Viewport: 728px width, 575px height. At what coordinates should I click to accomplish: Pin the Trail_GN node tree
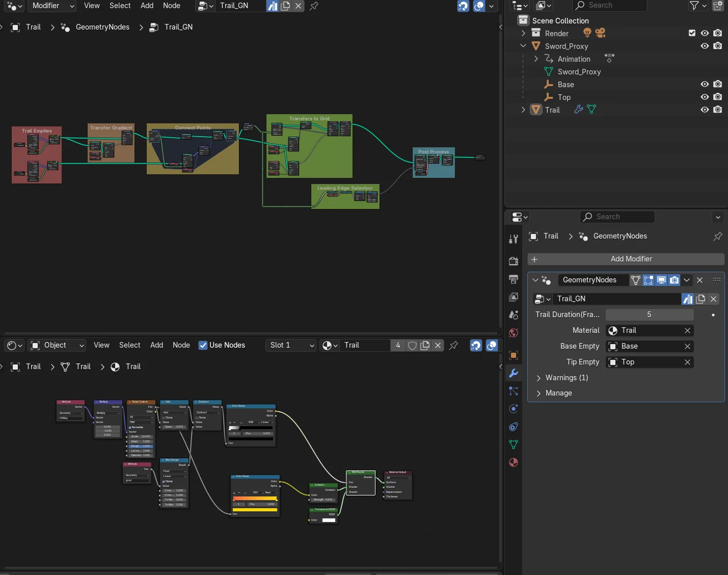coord(314,6)
